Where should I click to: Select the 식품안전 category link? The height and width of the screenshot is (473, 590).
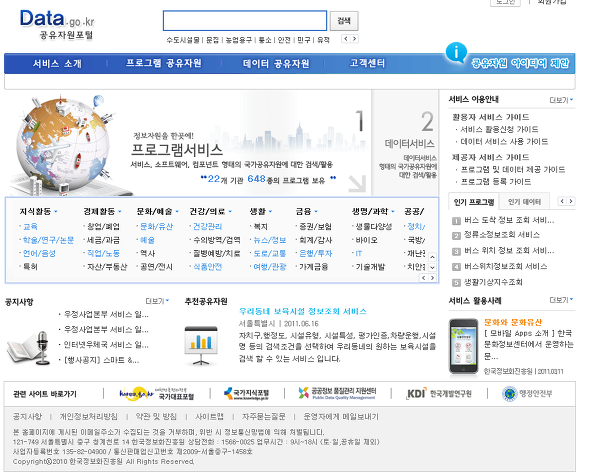point(207,267)
